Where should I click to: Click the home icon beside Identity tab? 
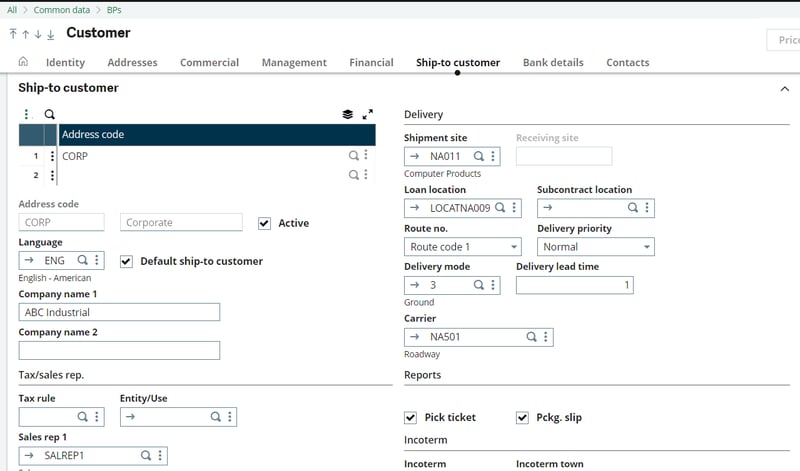click(23, 62)
